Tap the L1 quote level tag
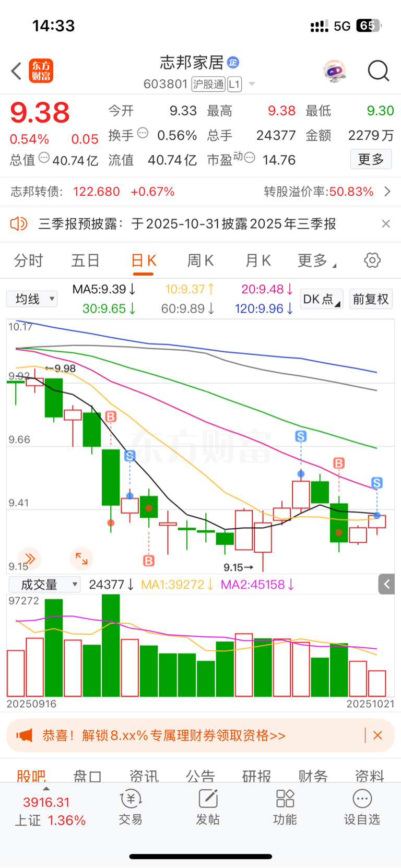The height and width of the screenshot is (868, 401). [235, 84]
